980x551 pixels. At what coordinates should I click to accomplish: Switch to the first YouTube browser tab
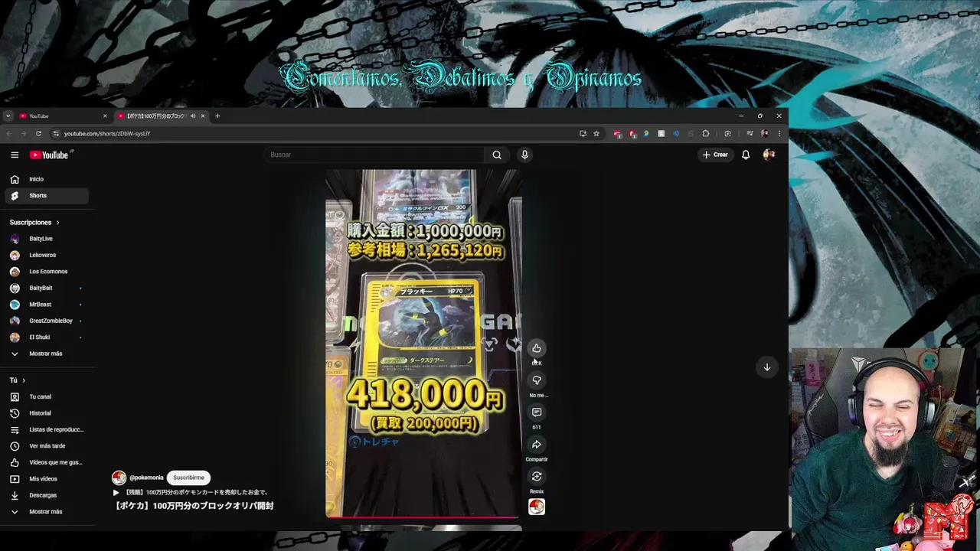[x=61, y=116]
